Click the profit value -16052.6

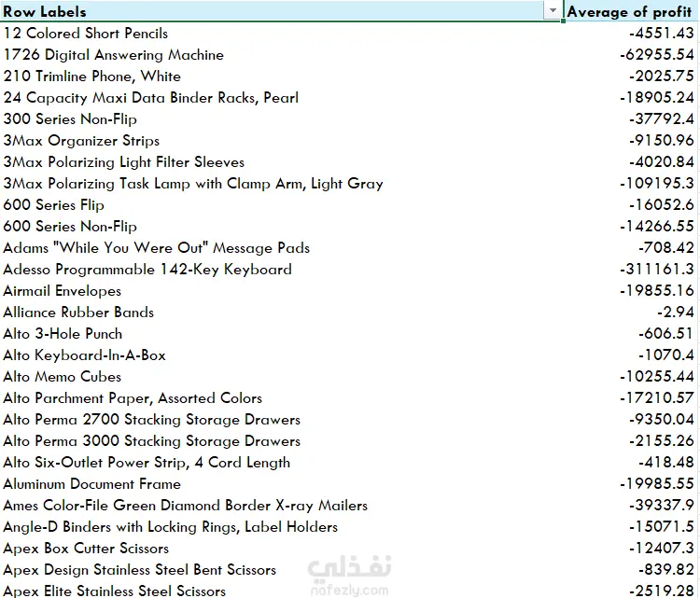point(662,205)
